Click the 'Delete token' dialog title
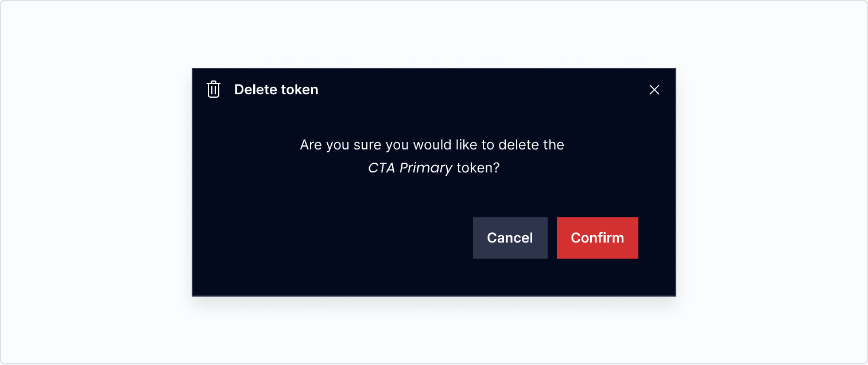 [276, 90]
